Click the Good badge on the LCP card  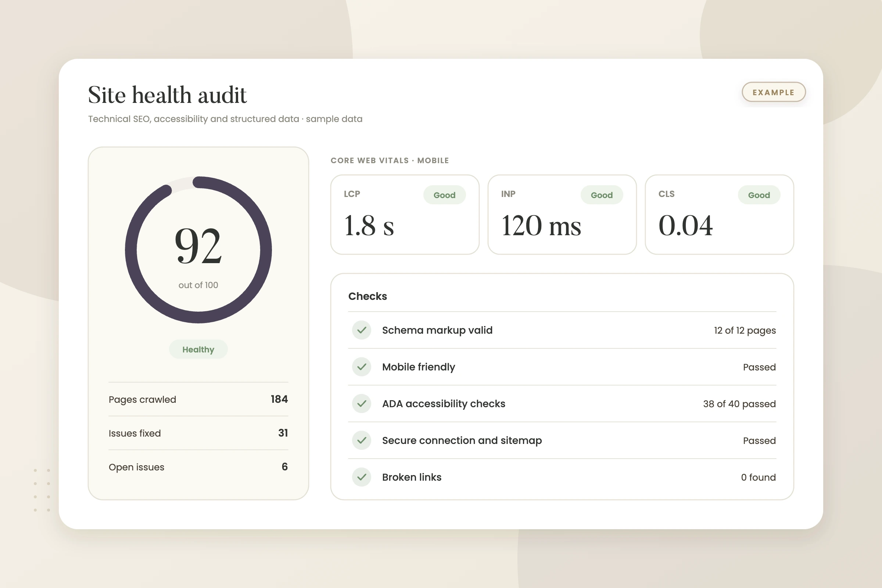[444, 195]
